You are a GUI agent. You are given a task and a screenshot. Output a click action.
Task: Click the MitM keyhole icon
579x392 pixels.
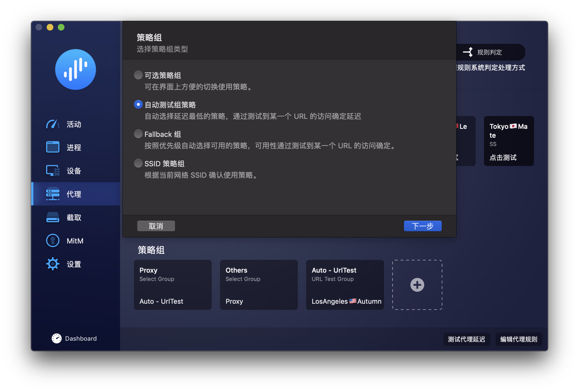53,241
